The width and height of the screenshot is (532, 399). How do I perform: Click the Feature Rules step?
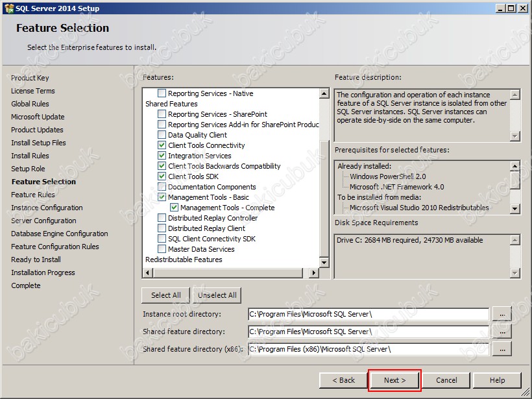(33, 195)
